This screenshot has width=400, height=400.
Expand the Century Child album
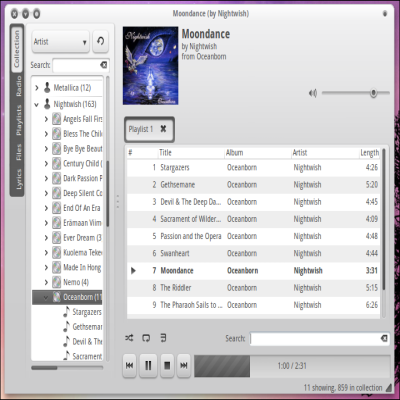[46, 164]
